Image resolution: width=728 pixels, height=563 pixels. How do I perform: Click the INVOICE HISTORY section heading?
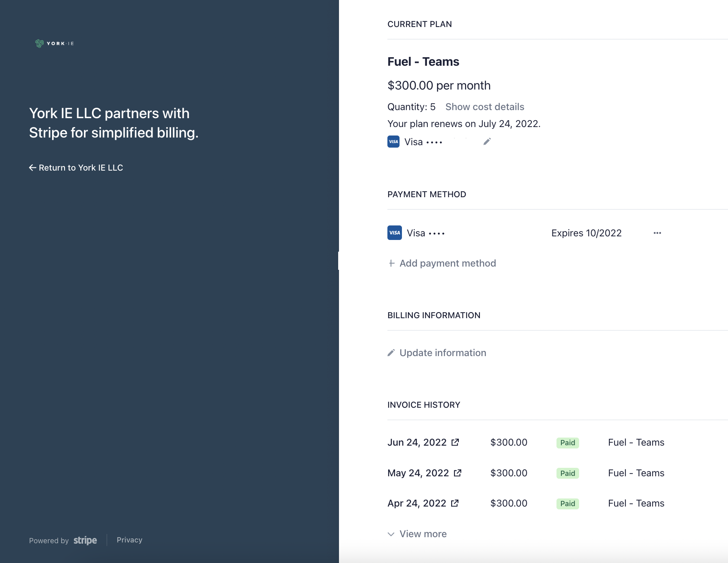[424, 405]
